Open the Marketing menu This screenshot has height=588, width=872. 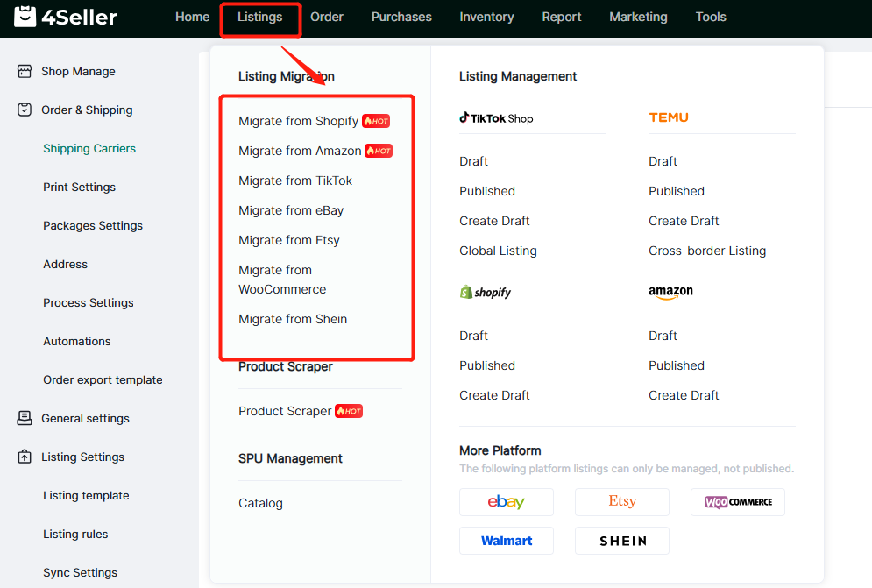[x=638, y=17]
